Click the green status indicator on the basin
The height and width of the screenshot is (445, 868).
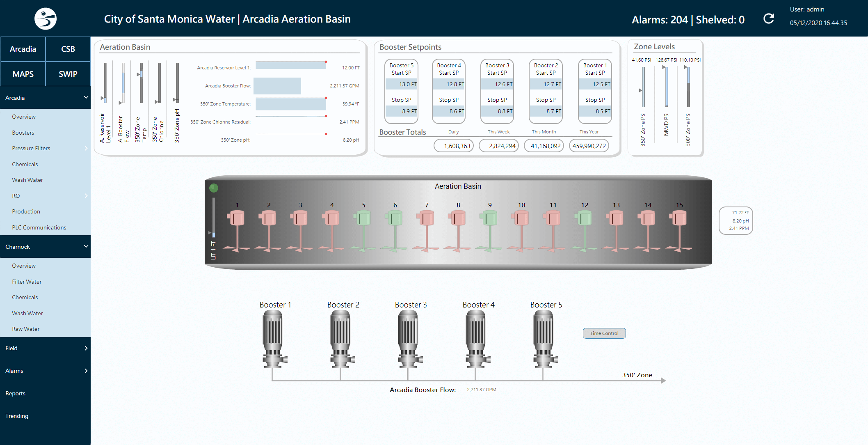214,188
